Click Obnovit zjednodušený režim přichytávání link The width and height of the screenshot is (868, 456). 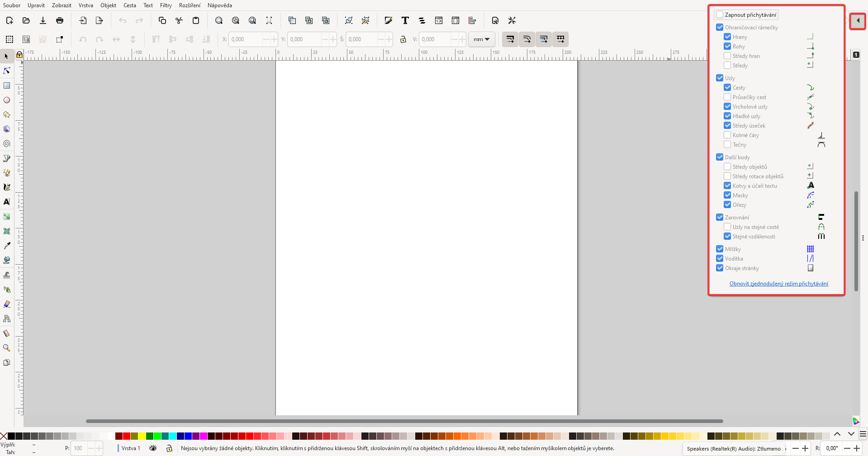(778, 283)
